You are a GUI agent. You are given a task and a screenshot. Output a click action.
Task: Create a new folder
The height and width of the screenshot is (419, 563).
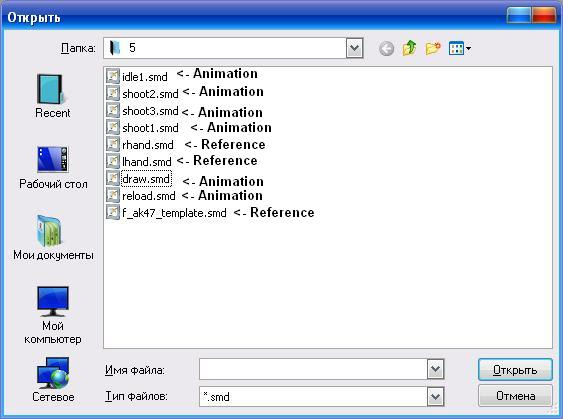point(433,48)
